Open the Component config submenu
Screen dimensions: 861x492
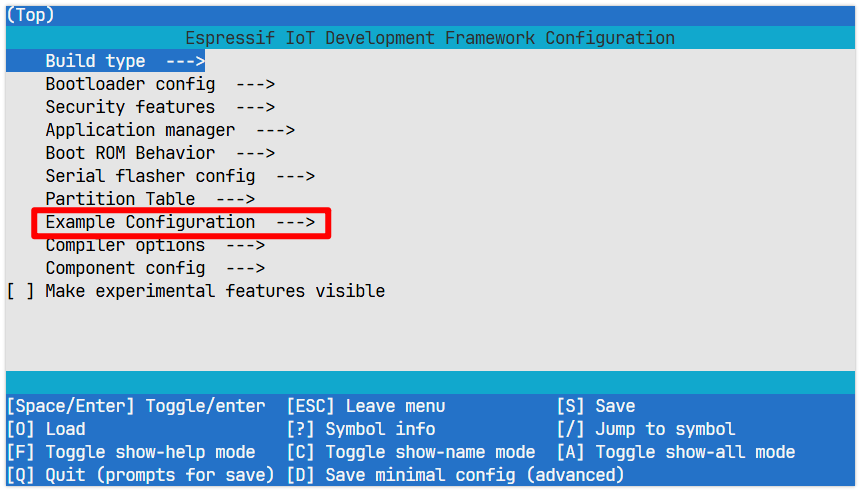click(125, 268)
